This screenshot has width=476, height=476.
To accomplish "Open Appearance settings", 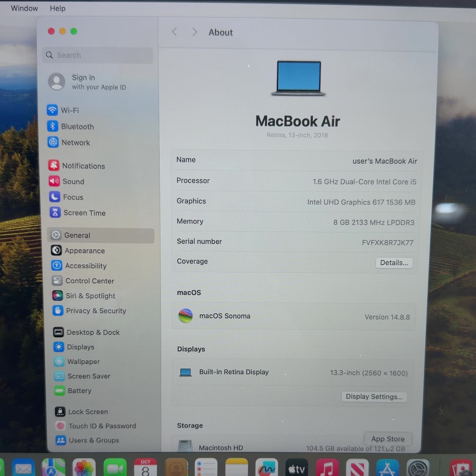I will tap(78, 251).
